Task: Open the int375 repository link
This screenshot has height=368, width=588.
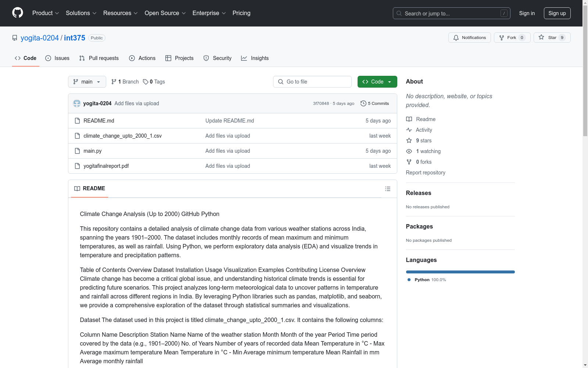Action: pyautogui.click(x=75, y=38)
